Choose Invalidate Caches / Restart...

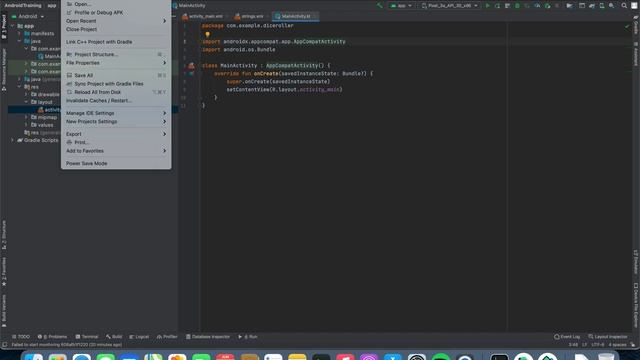[116, 100]
